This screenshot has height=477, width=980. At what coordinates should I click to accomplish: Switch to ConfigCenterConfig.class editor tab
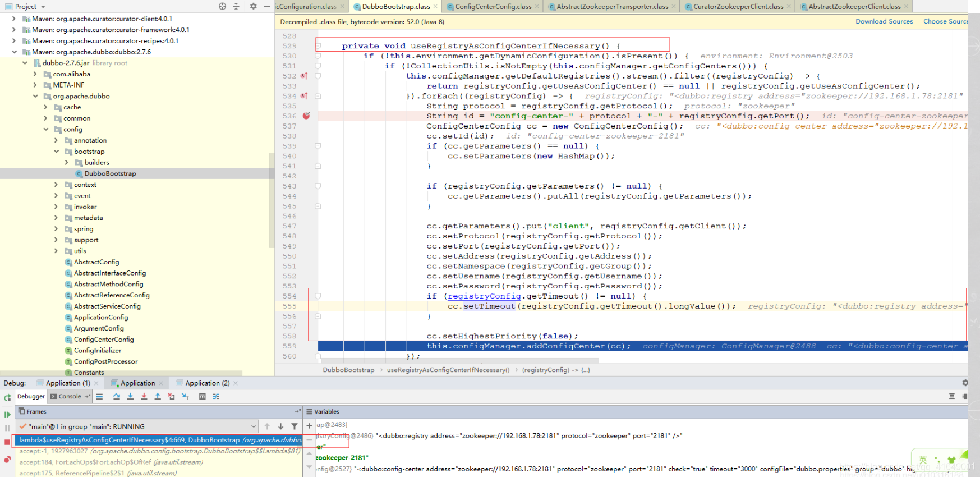(493, 6)
